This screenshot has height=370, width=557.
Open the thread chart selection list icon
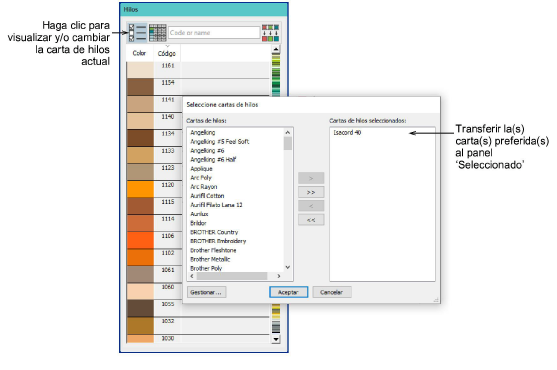coord(137,33)
